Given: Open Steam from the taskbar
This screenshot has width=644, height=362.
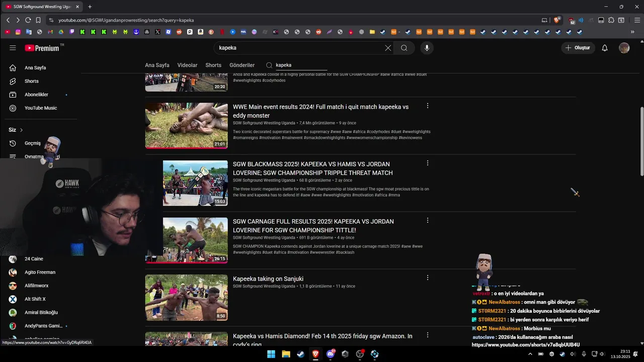Looking at the screenshot, I should [300, 354].
